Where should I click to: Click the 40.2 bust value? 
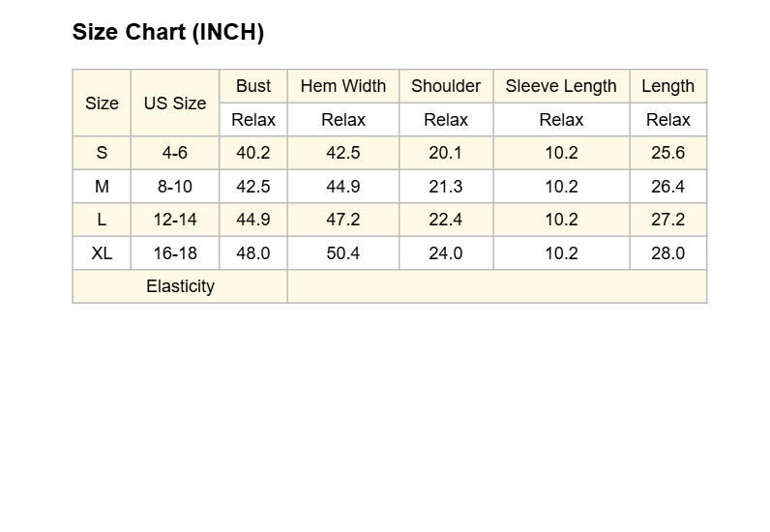click(252, 153)
